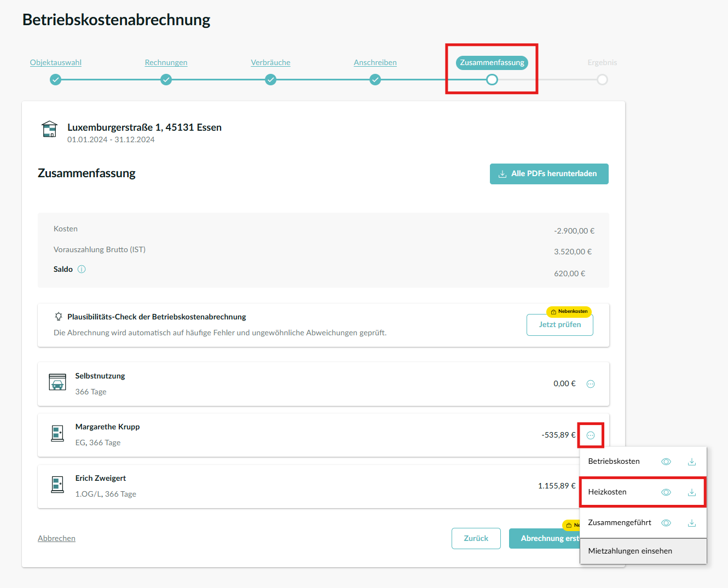Choose the Heizkosten menu entry

[608, 492]
